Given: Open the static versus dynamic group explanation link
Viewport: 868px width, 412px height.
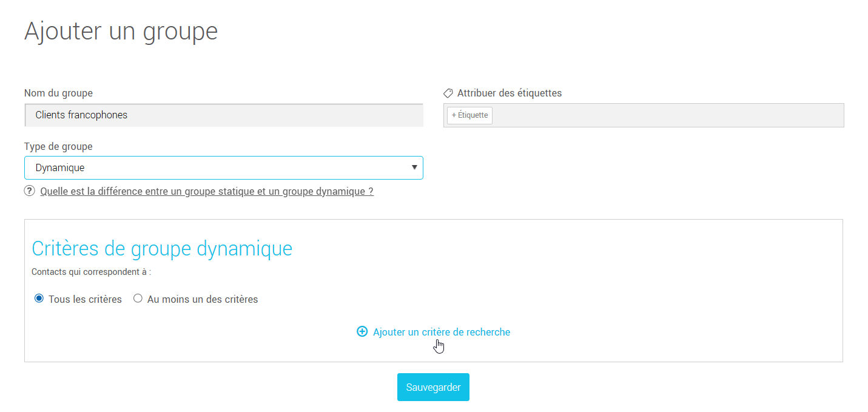Looking at the screenshot, I should [207, 191].
